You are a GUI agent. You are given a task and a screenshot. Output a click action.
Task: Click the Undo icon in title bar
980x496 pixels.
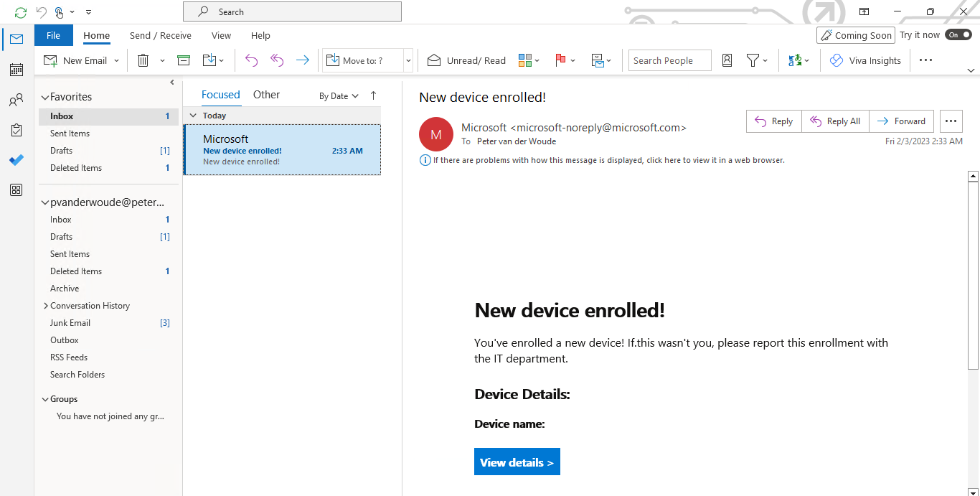coord(41,12)
